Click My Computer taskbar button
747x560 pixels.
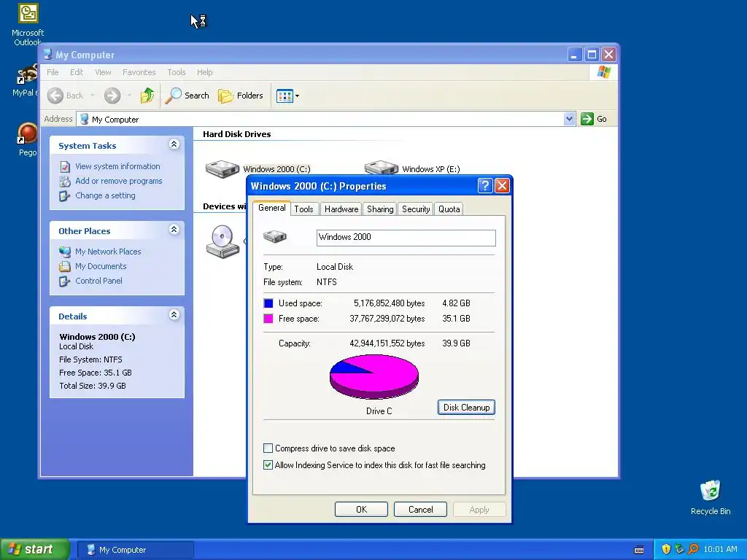[136, 550]
